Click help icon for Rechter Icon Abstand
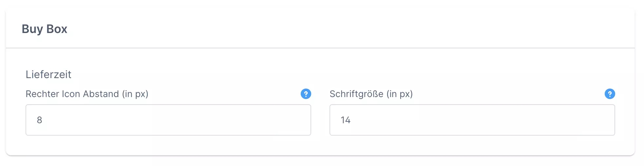 point(306,94)
